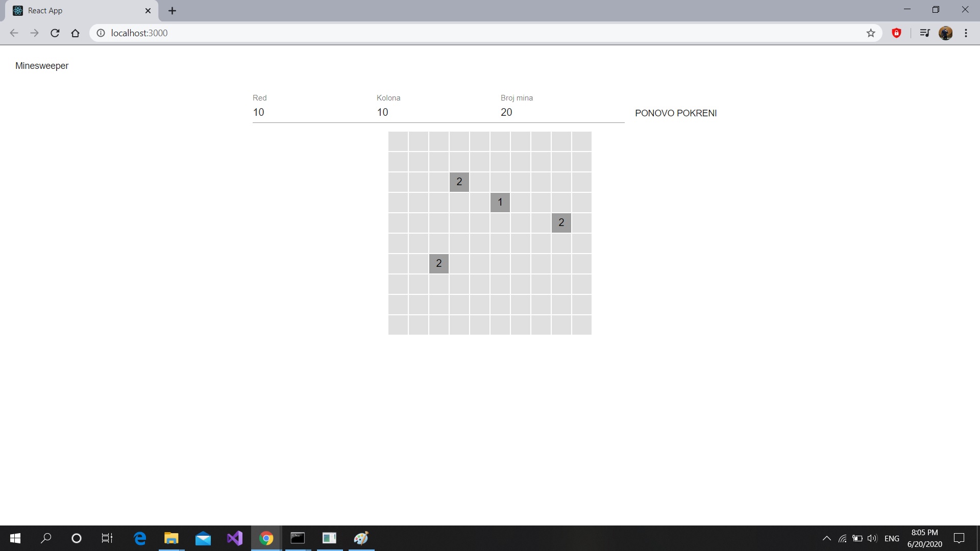Click the Broj mina input field
The image size is (980, 551).
tap(562, 112)
